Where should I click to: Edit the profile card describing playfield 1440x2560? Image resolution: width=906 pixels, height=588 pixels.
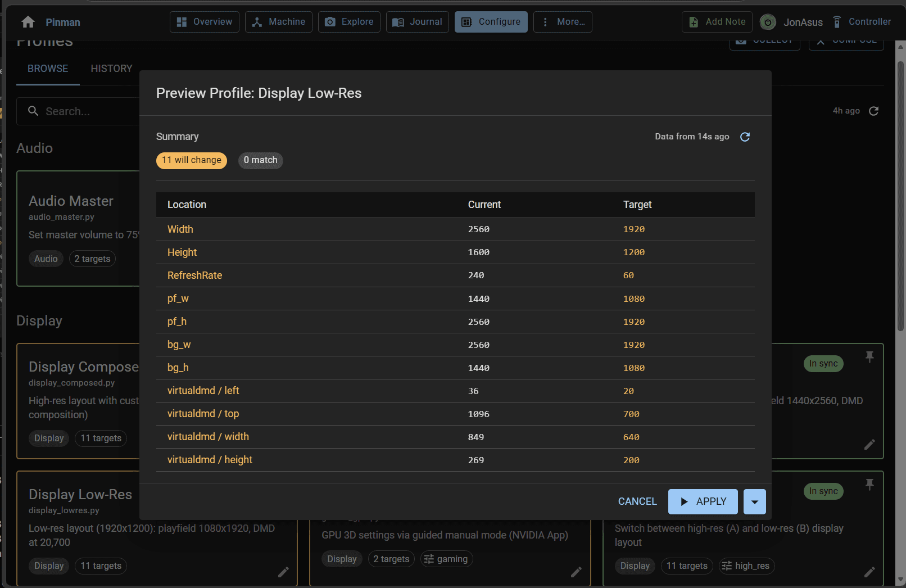pos(869,444)
